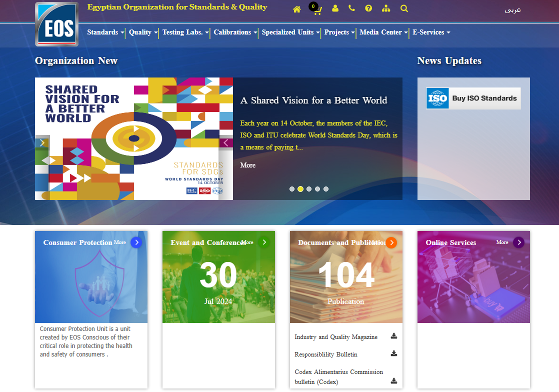Image resolution: width=559 pixels, height=392 pixels.
Task: Open the shopping cart icon
Action: (x=316, y=9)
